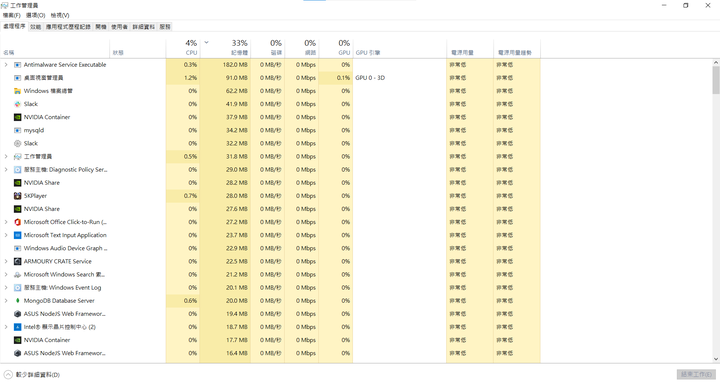Click the gray Slack icon at 32.2 MB
The width and height of the screenshot is (720, 384).
[x=17, y=143]
